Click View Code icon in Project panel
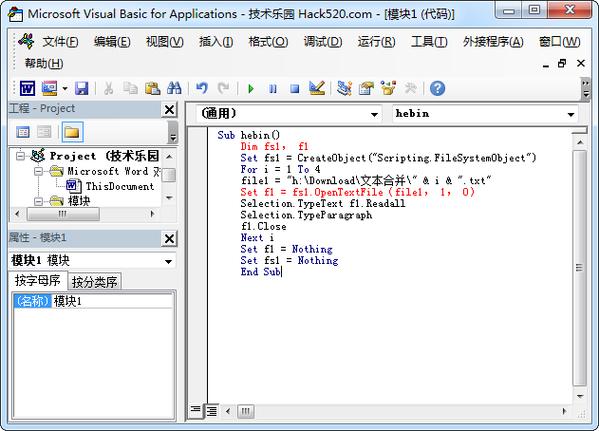Screen dimensions: 599x431 pos(23,132)
